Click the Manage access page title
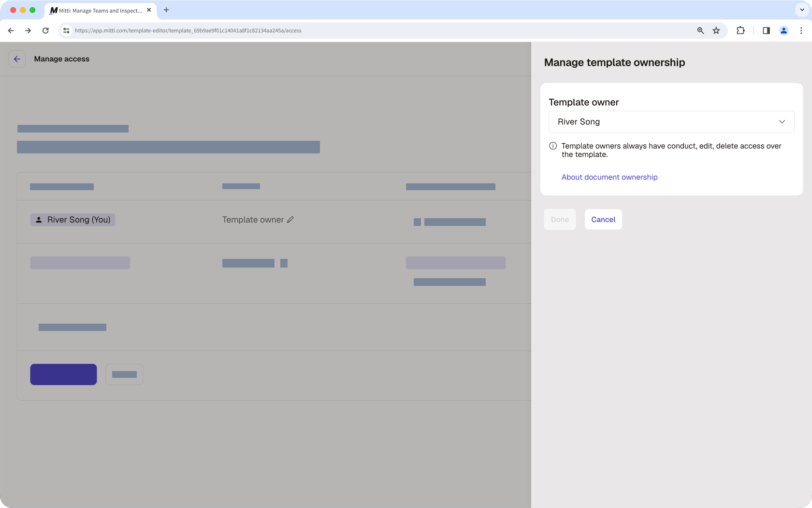Screen dimensions: 812x508 (61, 59)
